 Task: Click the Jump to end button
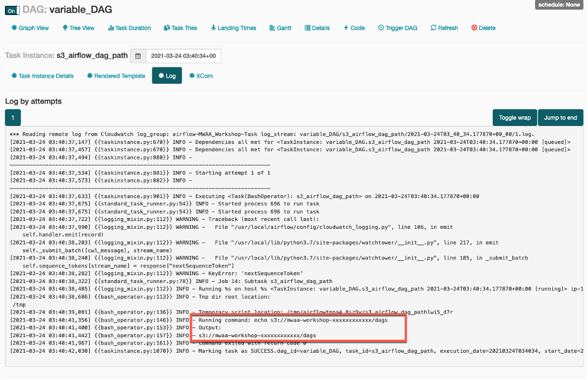[x=560, y=117]
